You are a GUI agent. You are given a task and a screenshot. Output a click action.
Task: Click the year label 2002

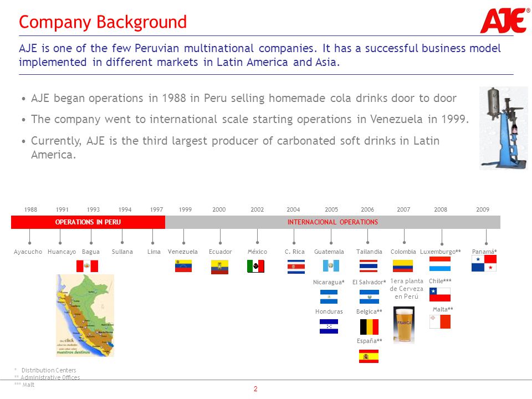pos(257,209)
